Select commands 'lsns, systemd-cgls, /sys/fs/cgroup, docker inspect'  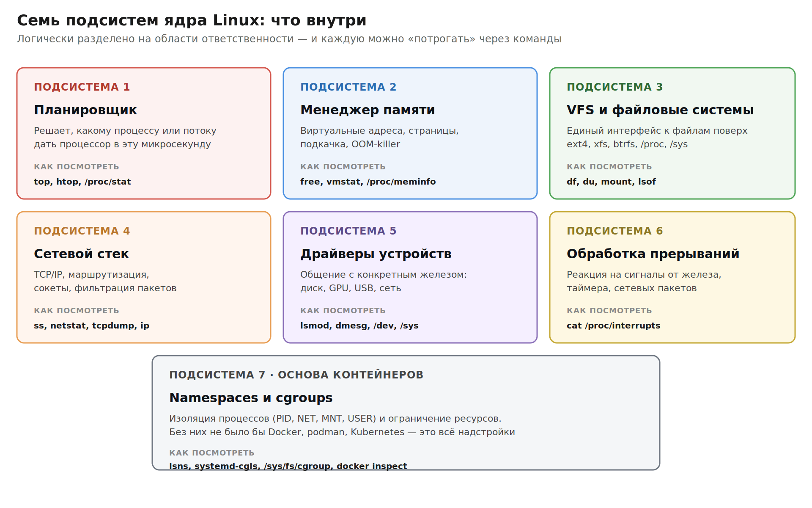click(288, 466)
